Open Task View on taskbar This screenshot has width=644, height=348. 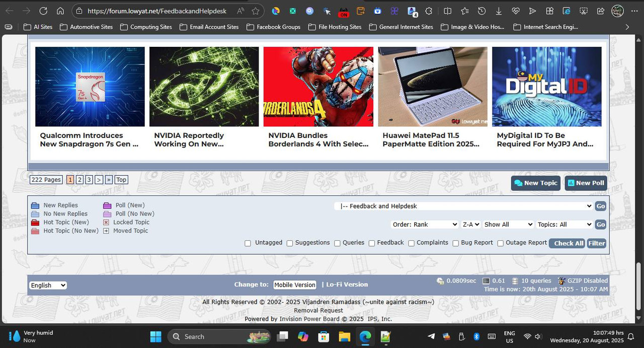283,336
